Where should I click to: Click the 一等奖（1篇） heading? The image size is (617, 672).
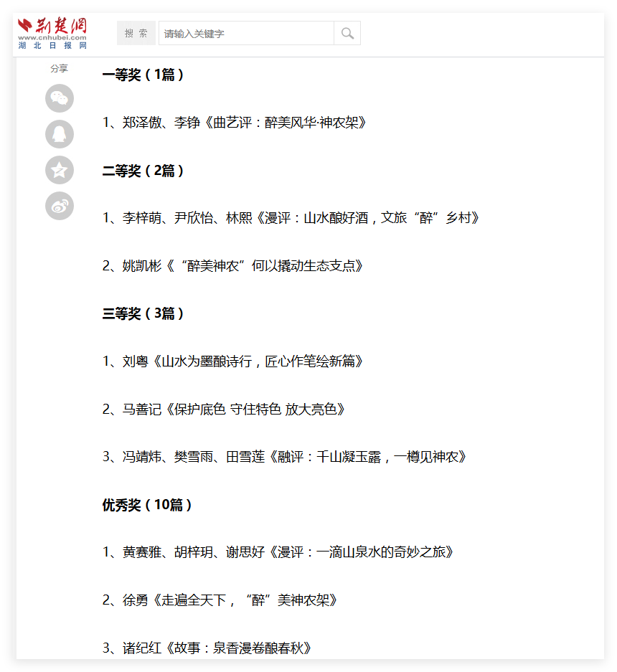(143, 75)
